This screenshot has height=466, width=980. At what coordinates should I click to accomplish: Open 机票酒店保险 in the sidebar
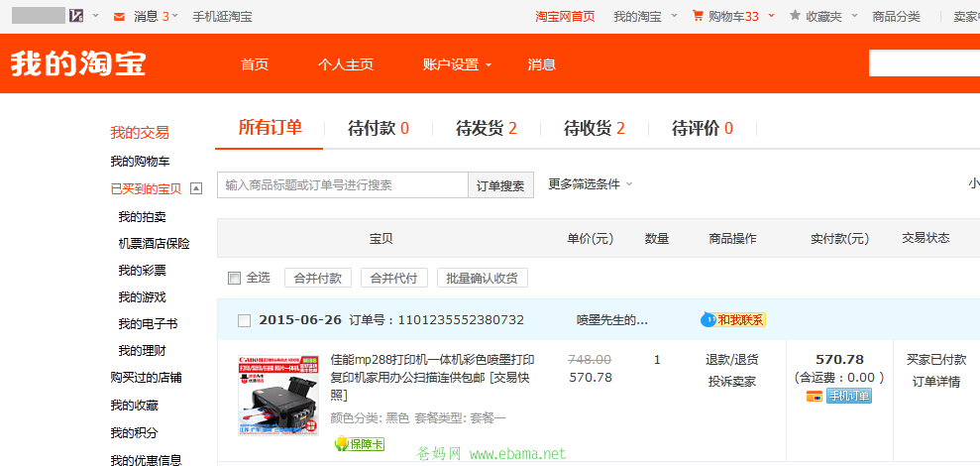pyautogui.click(x=154, y=243)
